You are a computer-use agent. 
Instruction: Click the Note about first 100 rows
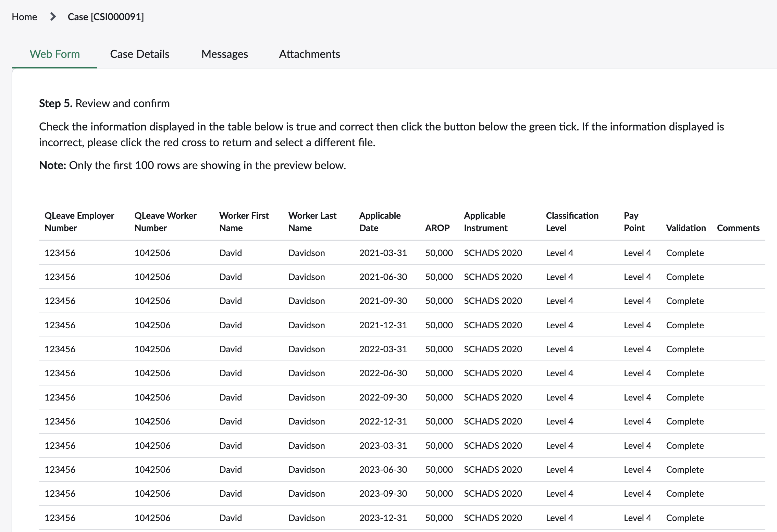coord(193,165)
